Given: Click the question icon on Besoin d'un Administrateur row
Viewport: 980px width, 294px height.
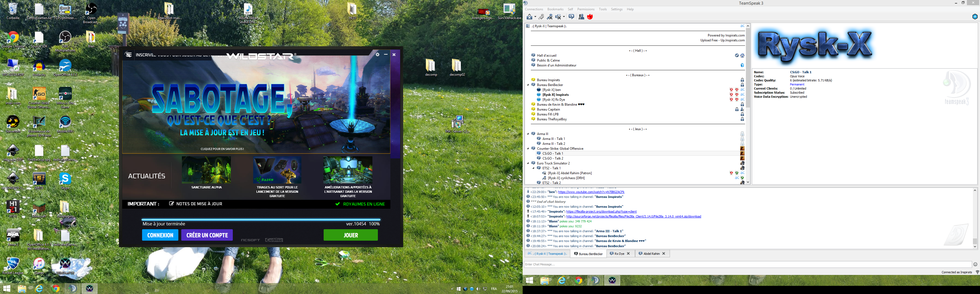Looking at the screenshot, I should (742, 65).
